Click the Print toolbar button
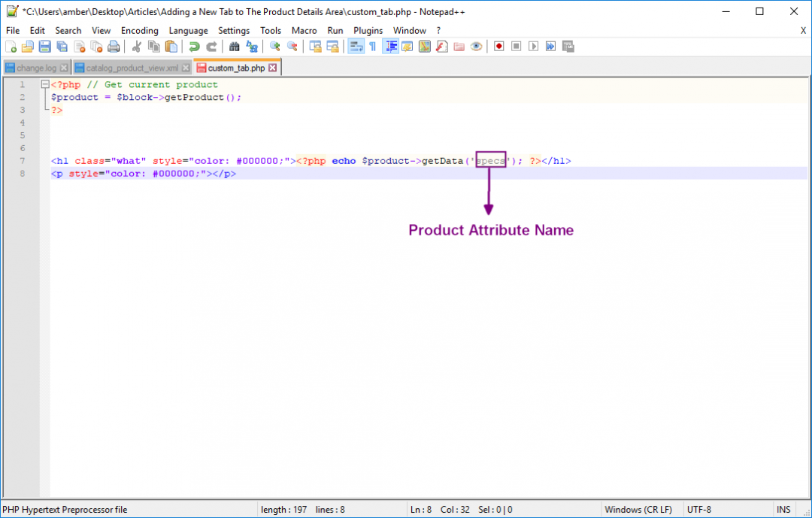The height and width of the screenshot is (518, 812). (x=114, y=46)
